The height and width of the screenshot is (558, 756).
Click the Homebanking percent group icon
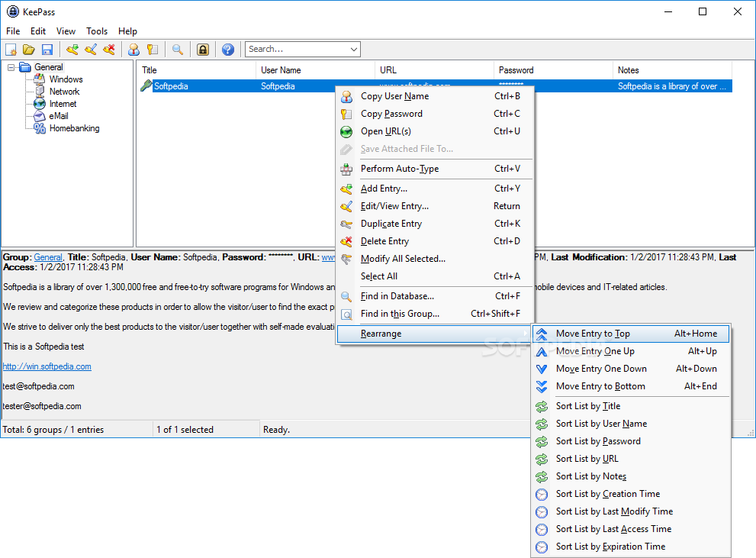(x=40, y=128)
